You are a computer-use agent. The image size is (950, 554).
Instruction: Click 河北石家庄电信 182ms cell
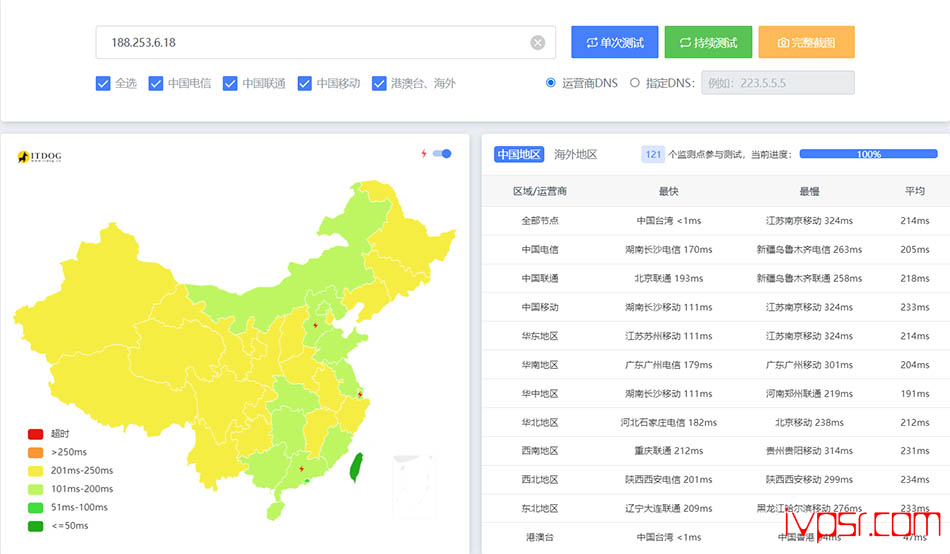[x=669, y=422]
